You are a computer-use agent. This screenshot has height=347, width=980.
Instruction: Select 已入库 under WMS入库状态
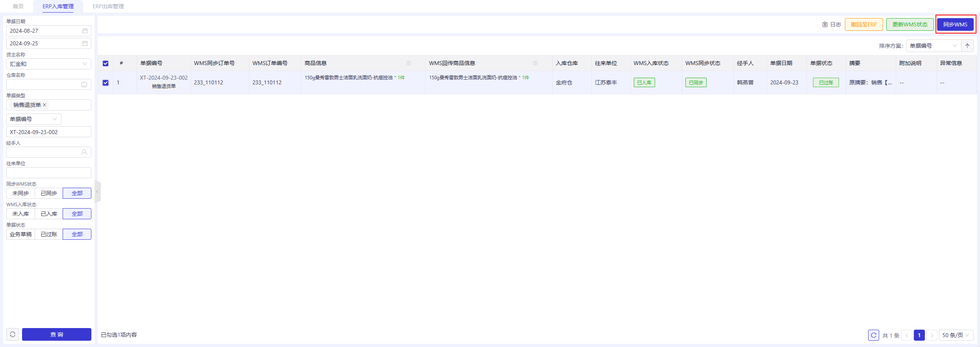pyautogui.click(x=49, y=214)
